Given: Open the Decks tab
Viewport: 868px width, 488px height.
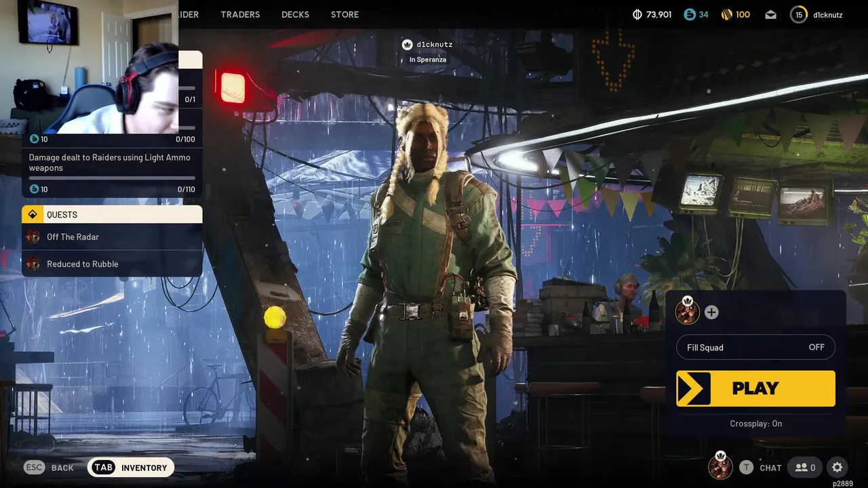Looking at the screenshot, I should 295,14.
